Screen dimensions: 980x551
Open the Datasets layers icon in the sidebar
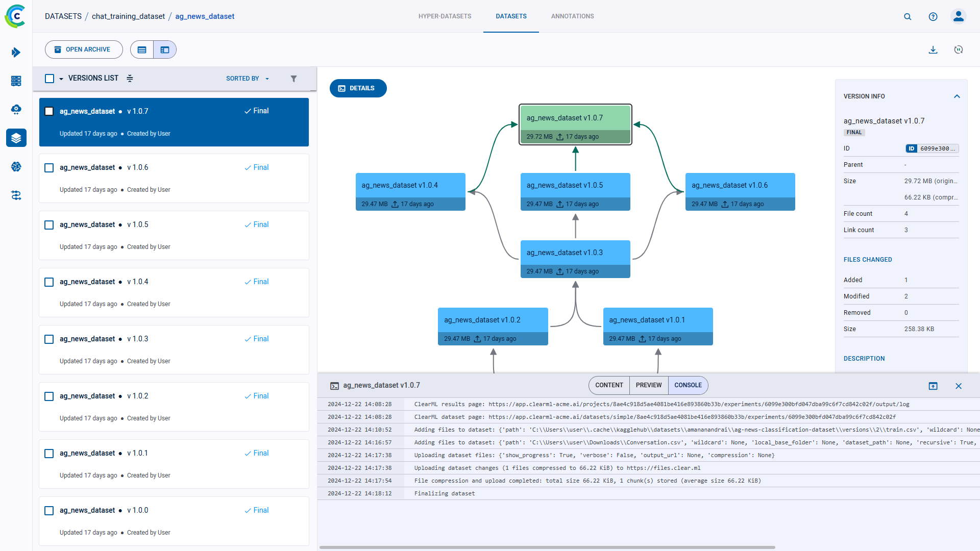coord(16,138)
